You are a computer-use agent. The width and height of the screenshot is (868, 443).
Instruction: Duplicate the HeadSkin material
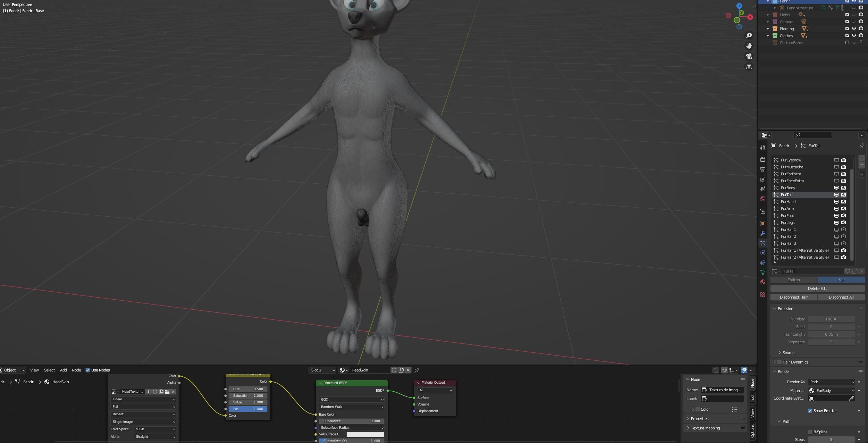[x=401, y=370]
